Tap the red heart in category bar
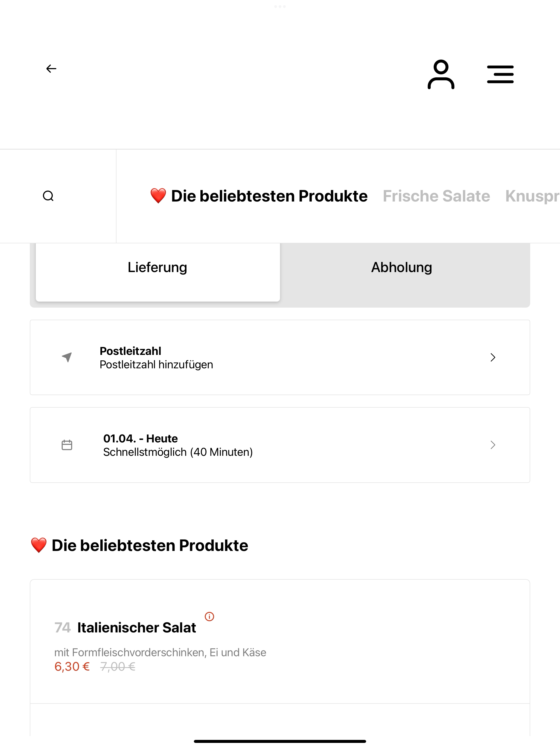This screenshot has width=560, height=747. 158,196
